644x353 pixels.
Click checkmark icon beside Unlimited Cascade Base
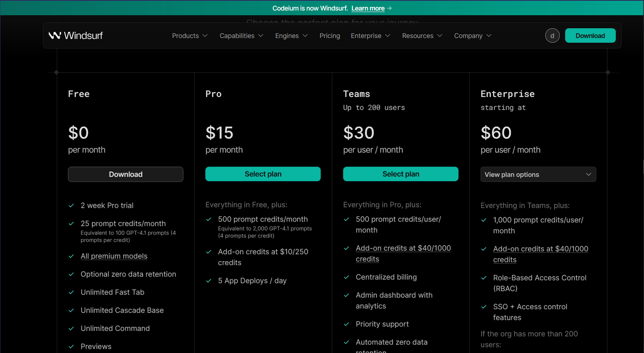(x=71, y=311)
